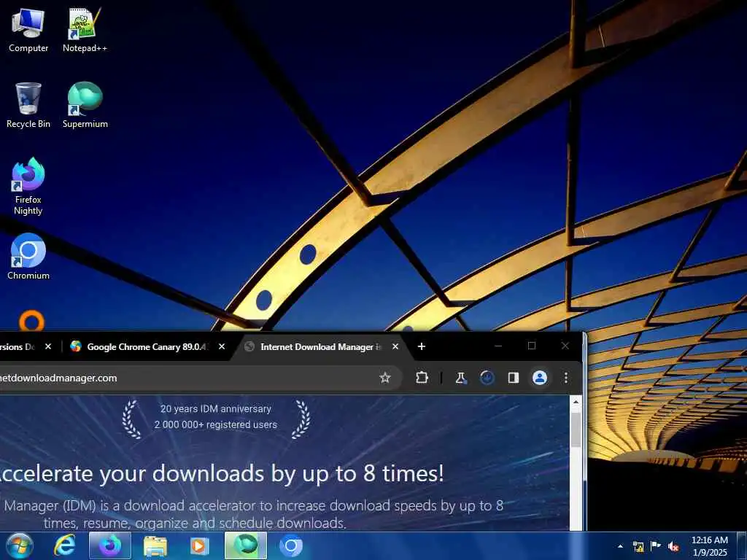This screenshot has width=747, height=560.
Task: Switch to Supermium in the taskbar
Action: click(246, 545)
